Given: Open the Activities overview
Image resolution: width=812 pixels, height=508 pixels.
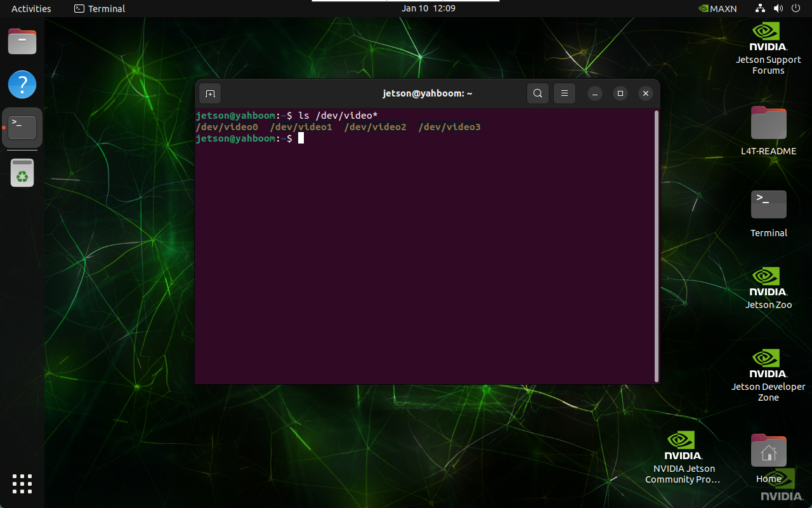Looking at the screenshot, I should (31, 9).
